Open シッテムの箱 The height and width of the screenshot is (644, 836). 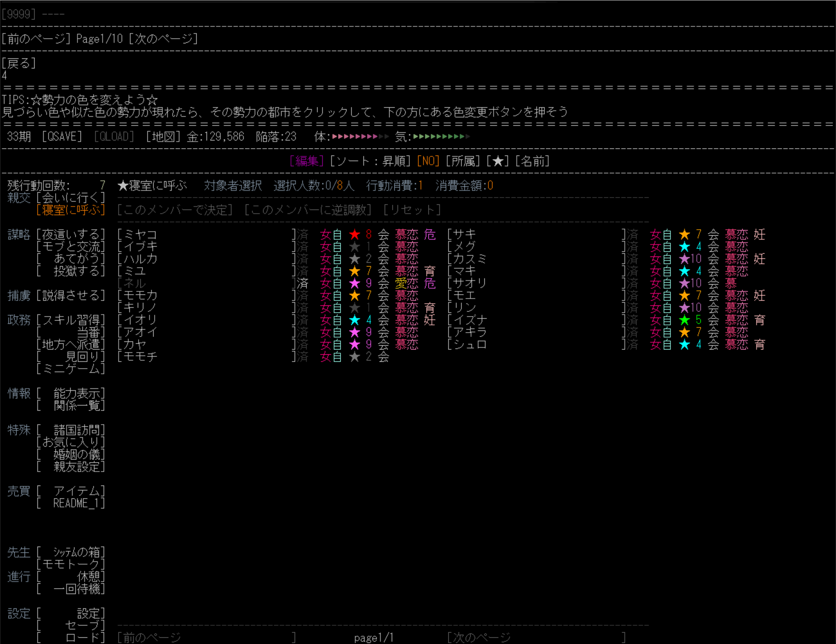pyautogui.click(x=71, y=552)
